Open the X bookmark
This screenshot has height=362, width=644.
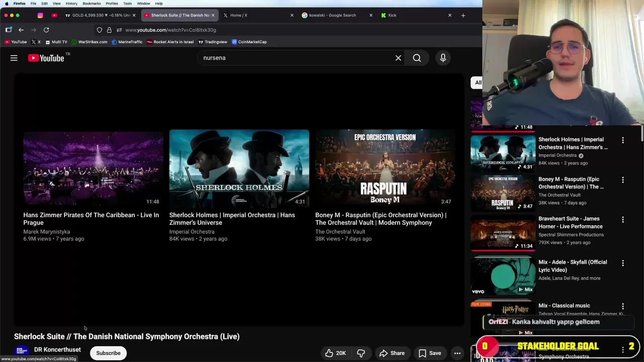coord(36,42)
